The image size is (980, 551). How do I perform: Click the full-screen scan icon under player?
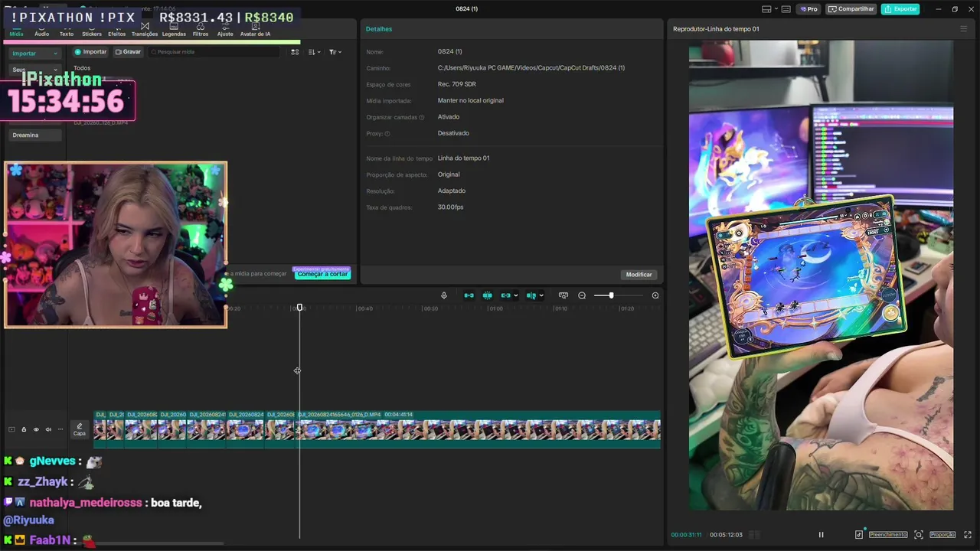click(x=919, y=535)
